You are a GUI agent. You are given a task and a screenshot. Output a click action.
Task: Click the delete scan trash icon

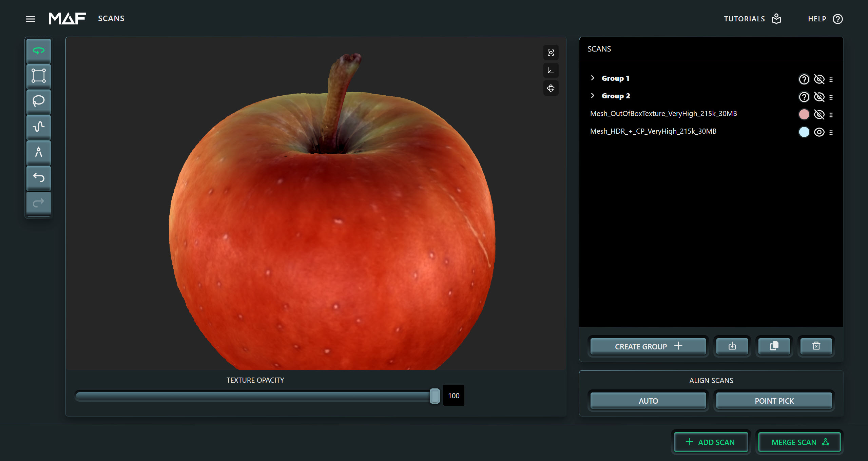pos(816,346)
